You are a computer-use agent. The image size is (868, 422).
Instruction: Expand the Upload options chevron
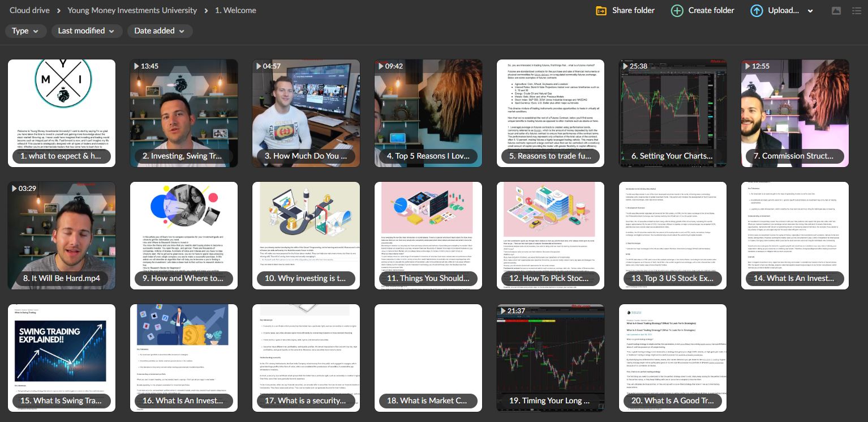pyautogui.click(x=810, y=10)
